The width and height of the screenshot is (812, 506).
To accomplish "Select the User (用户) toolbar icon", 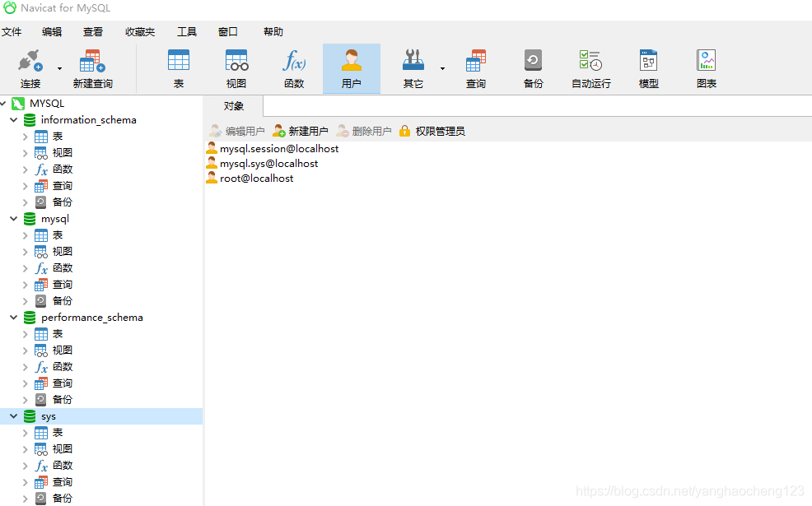I will (x=352, y=60).
